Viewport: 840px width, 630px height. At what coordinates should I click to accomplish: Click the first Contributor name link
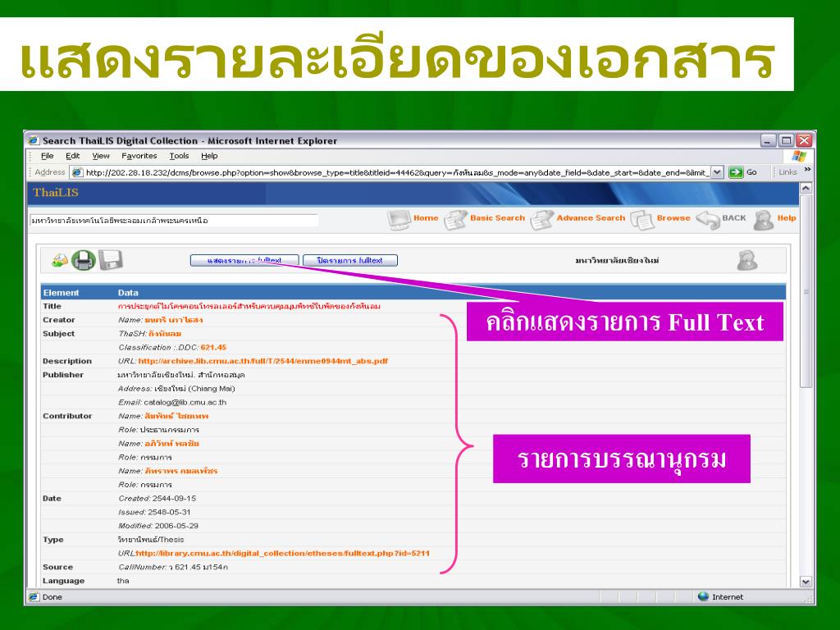coord(176,416)
